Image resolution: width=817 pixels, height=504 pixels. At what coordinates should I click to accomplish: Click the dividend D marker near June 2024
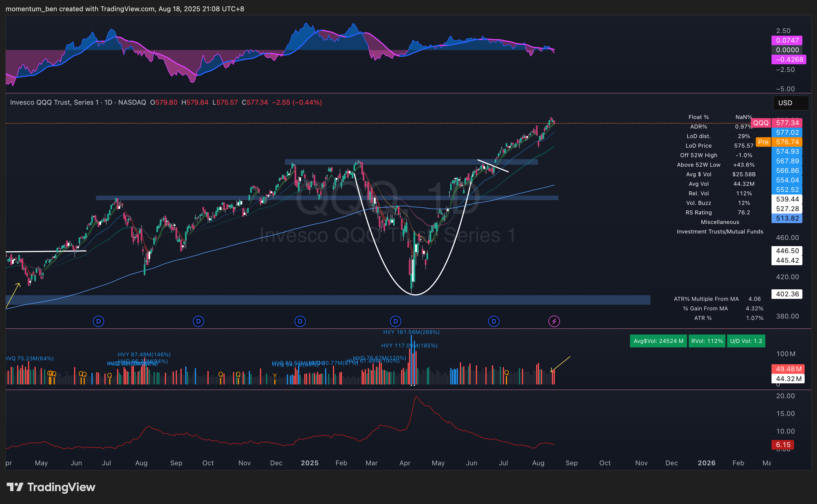coord(98,321)
